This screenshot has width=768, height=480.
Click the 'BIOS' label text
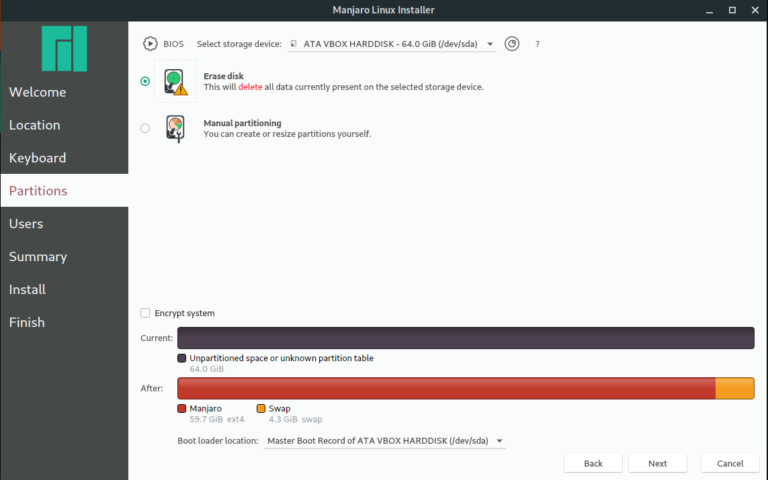pos(173,44)
